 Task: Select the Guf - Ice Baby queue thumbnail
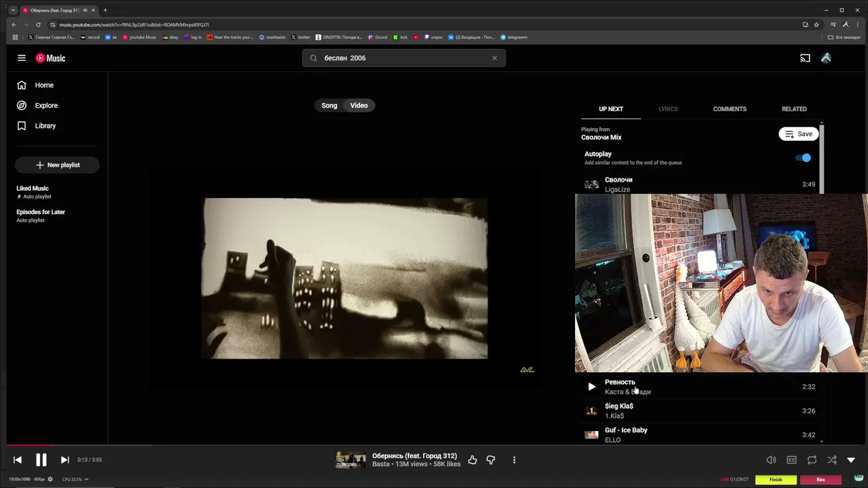(x=591, y=434)
